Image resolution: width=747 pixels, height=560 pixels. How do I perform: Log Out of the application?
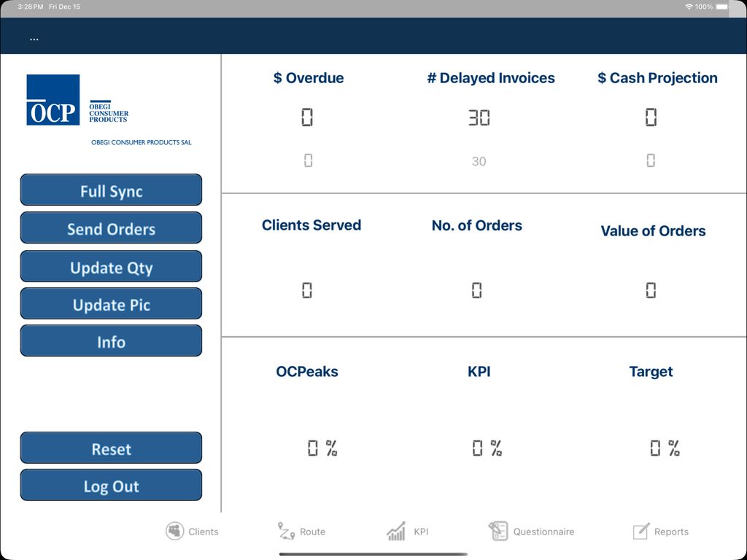click(x=111, y=485)
